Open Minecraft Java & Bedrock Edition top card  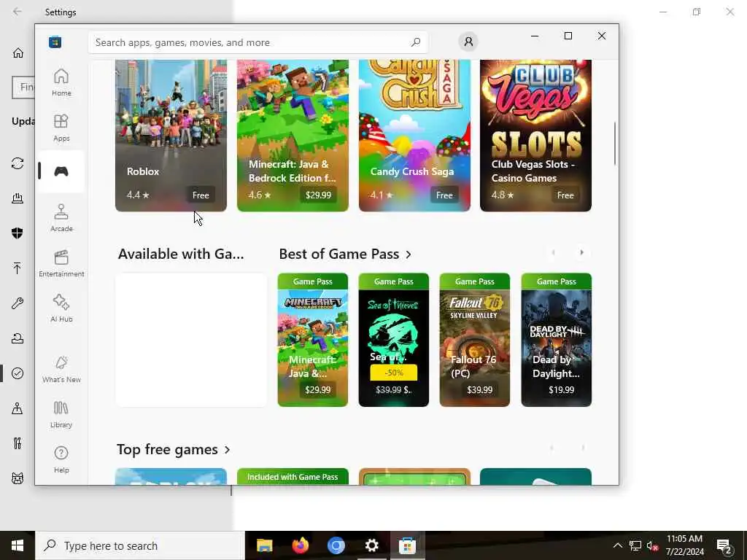293,136
